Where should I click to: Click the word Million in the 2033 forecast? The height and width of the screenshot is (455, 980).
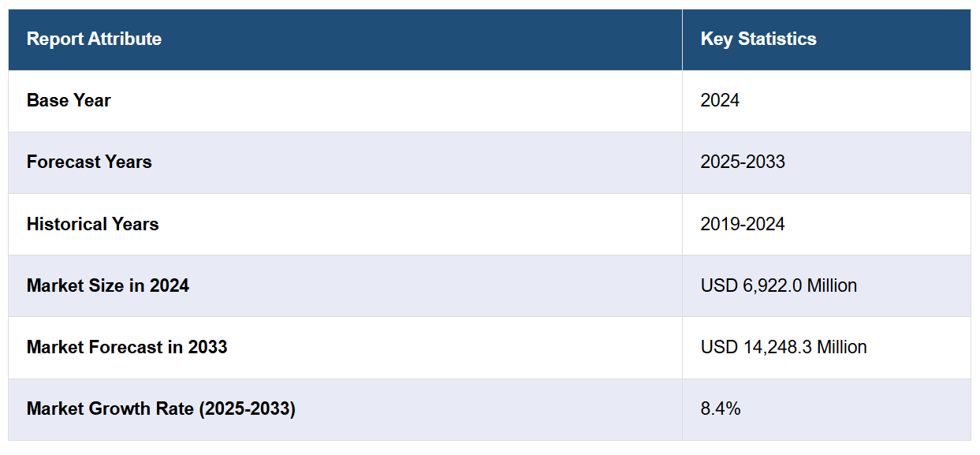(841, 347)
